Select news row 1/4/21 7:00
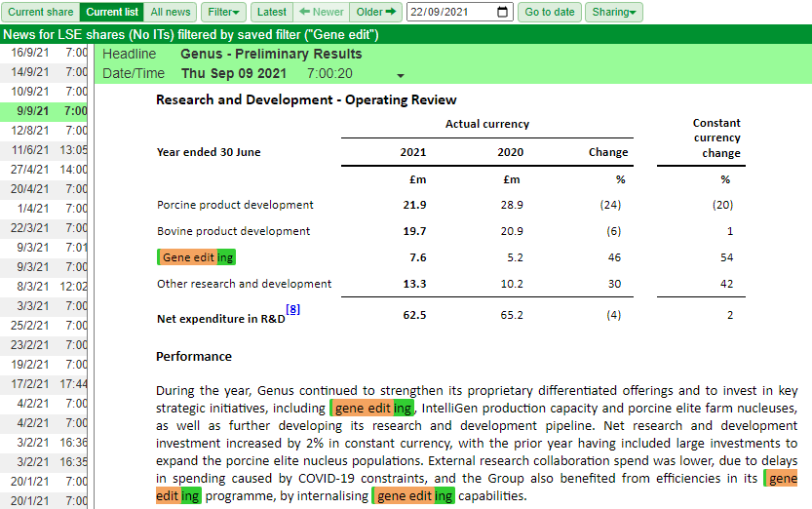The width and height of the screenshot is (812, 509). tap(44, 209)
